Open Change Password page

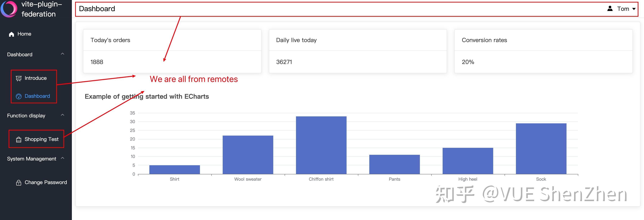tap(45, 182)
